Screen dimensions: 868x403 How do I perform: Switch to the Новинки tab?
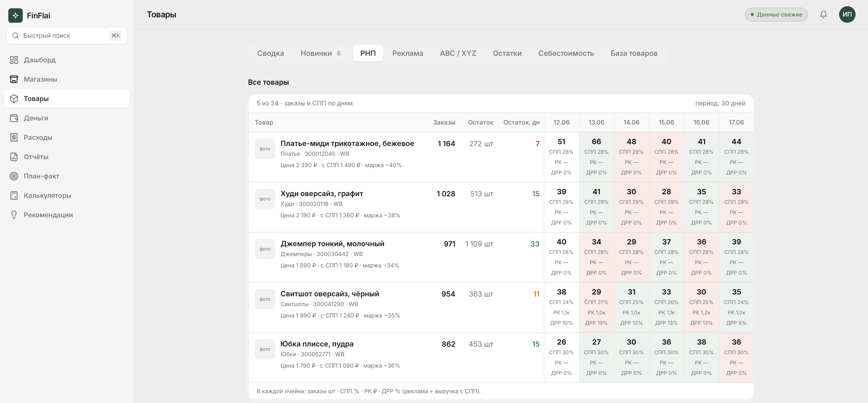coord(320,53)
